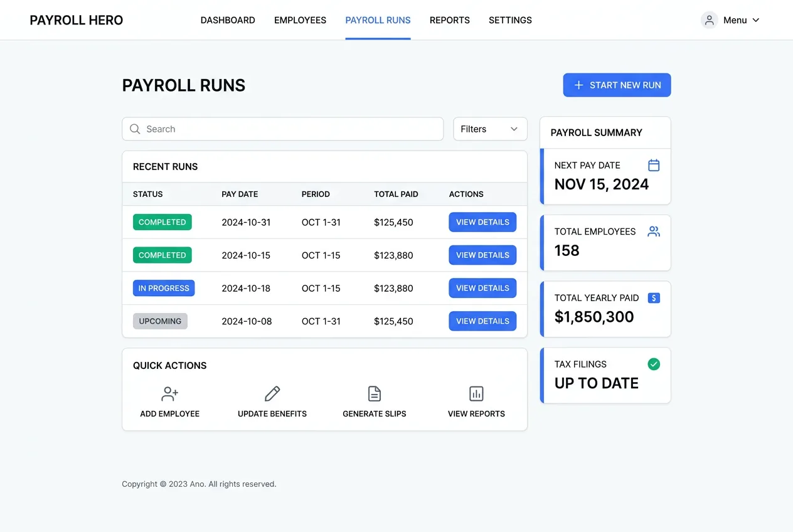Open the View Reports chart icon
The width and height of the screenshot is (793, 532).
pyautogui.click(x=476, y=394)
